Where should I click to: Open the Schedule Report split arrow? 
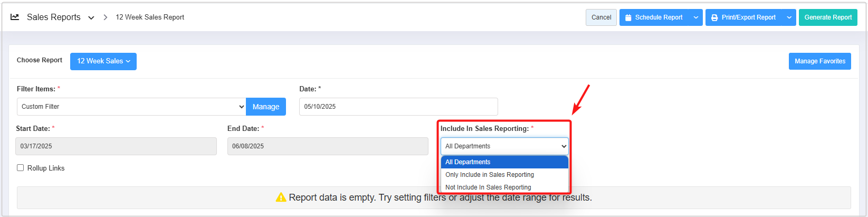[696, 17]
